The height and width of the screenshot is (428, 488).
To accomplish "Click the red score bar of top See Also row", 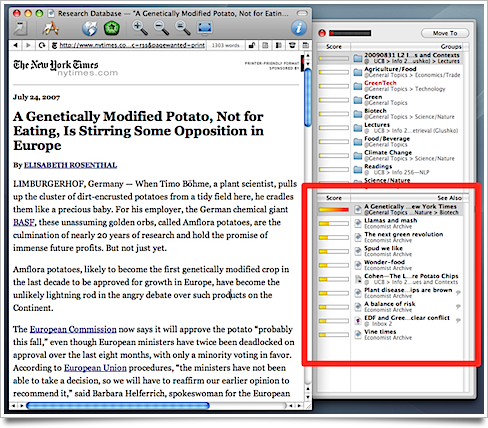I will coord(334,210).
